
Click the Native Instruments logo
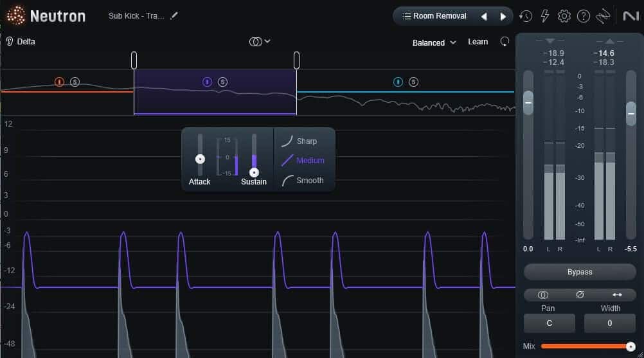631,16
